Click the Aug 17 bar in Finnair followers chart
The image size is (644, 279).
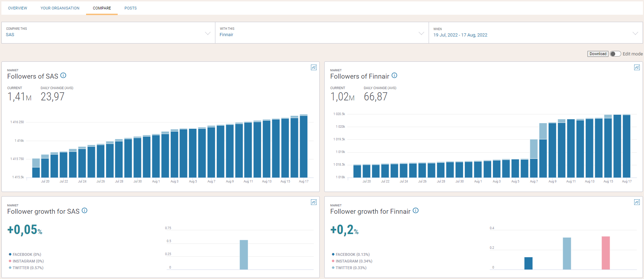(626, 146)
